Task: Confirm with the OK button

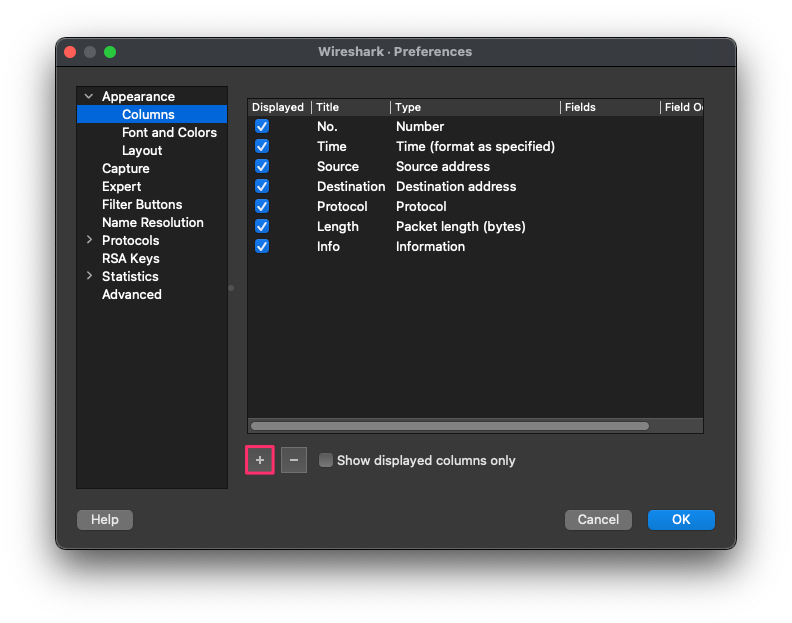Action: pos(681,519)
